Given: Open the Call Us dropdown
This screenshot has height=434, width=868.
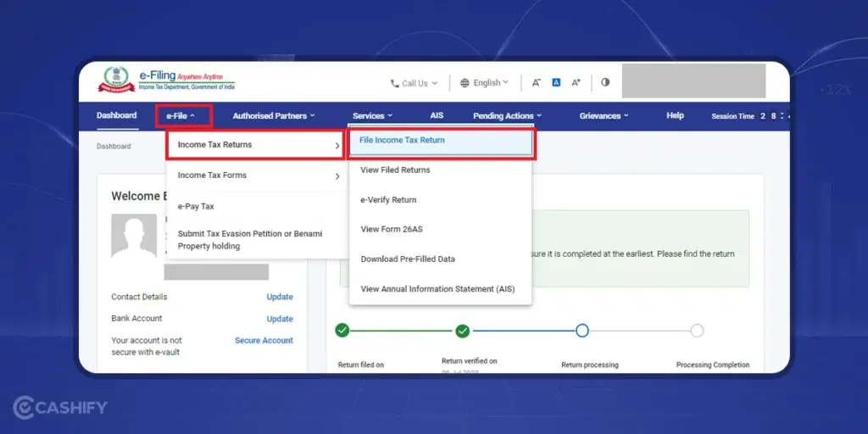Looking at the screenshot, I should [x=414, y=83].
